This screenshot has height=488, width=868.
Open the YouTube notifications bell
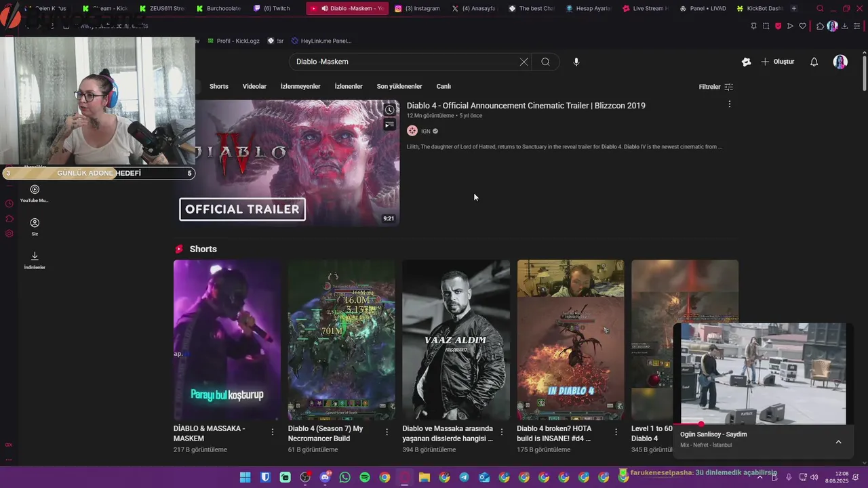point(814,62)
